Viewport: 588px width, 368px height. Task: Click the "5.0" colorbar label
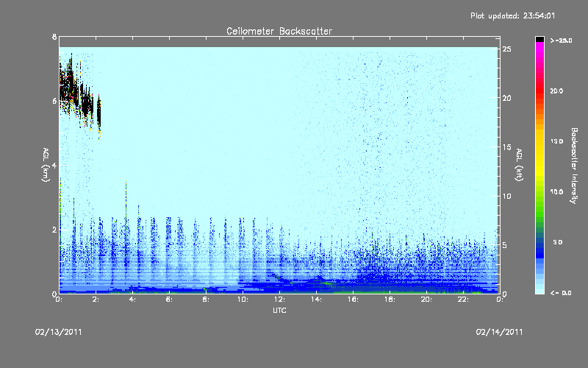(x=558, y=242)
